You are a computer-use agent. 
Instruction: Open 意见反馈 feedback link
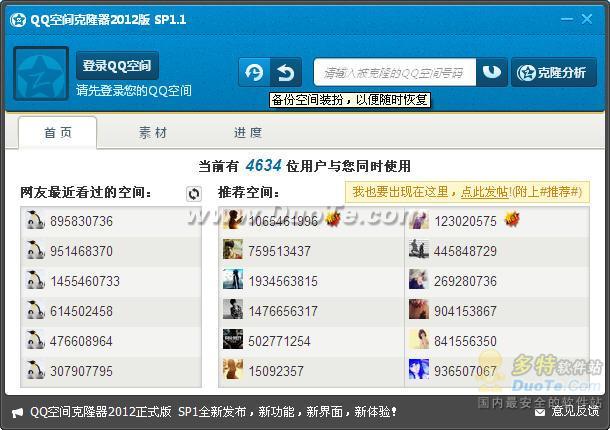pyautogui.click(x=575, y=411)
